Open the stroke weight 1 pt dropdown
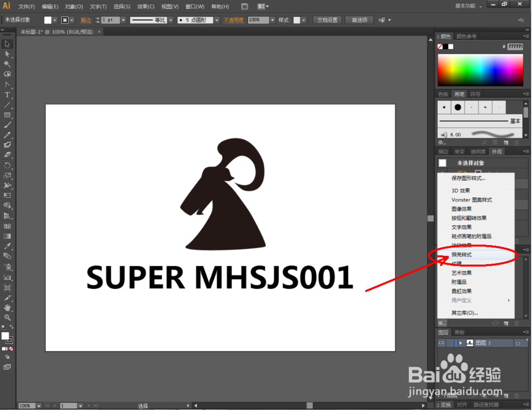This screenshot has width=532, height=410. (x=123, y=20)
